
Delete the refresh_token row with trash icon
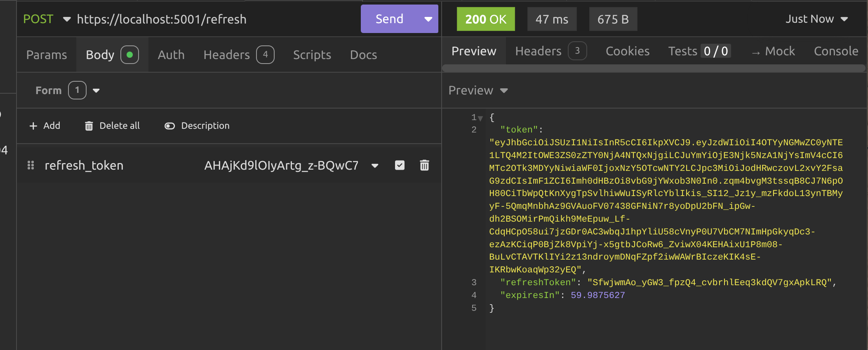pos(424,166)
